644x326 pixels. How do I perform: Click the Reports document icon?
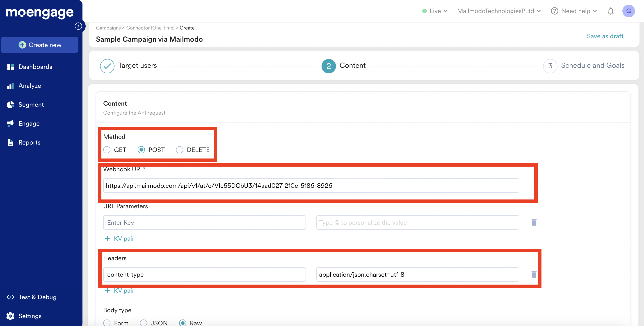(11, 142)
